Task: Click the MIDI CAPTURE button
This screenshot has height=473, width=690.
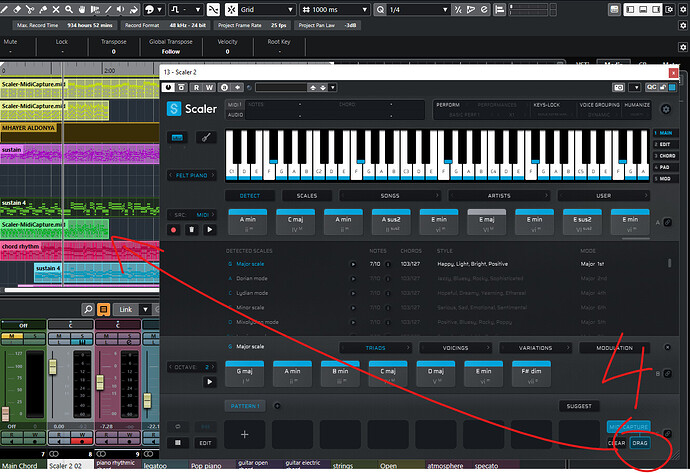Action: coord(628,427)
